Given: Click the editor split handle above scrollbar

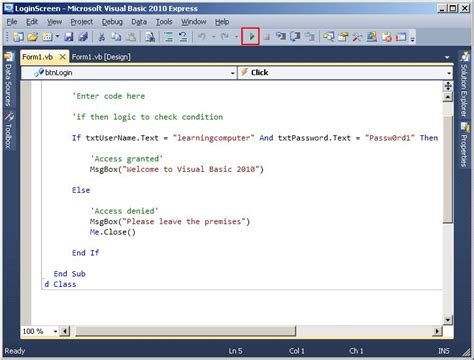Looking at the screenshot, I should (x=448, y=86).
